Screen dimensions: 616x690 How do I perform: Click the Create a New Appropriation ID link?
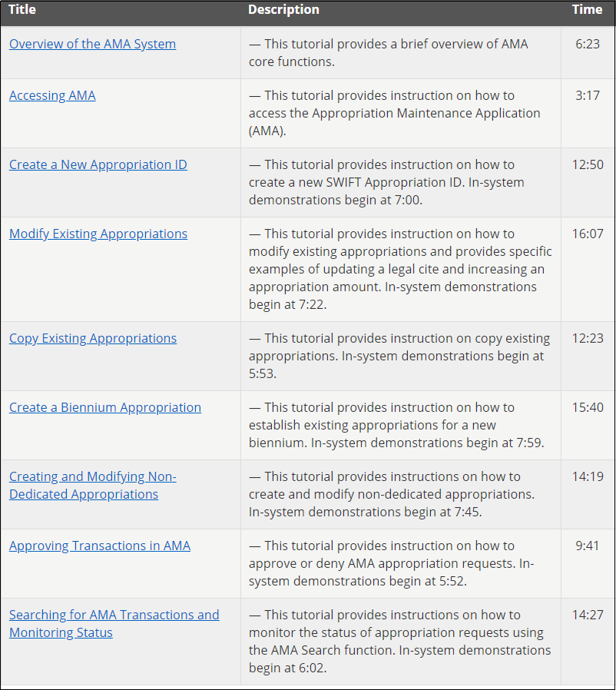(x=98, y=164)
